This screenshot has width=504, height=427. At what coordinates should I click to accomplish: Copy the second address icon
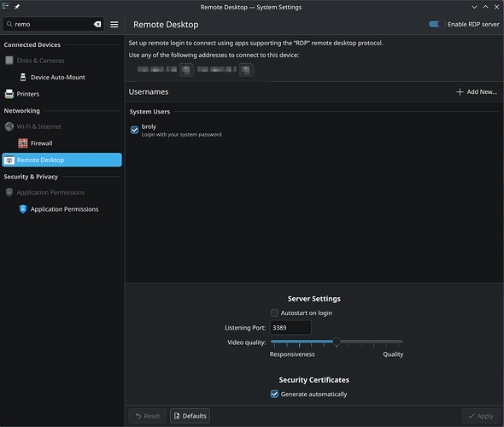(x=246, y=70)
